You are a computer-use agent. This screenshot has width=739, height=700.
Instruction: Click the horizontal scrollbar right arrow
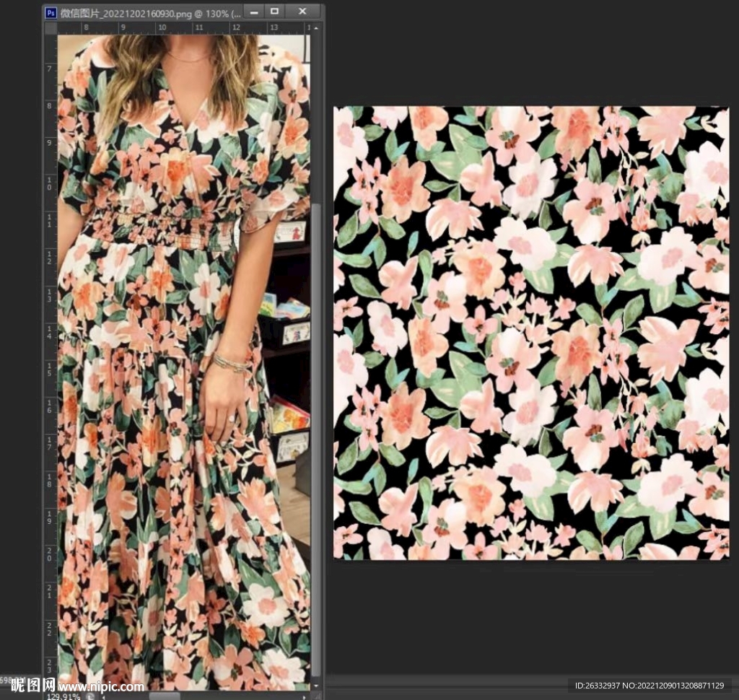coord(304,696)
